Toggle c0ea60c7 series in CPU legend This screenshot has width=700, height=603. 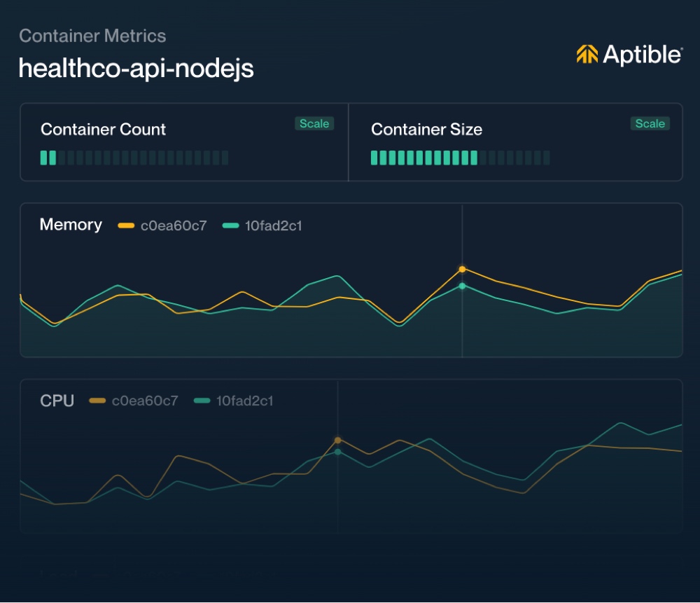134,401
